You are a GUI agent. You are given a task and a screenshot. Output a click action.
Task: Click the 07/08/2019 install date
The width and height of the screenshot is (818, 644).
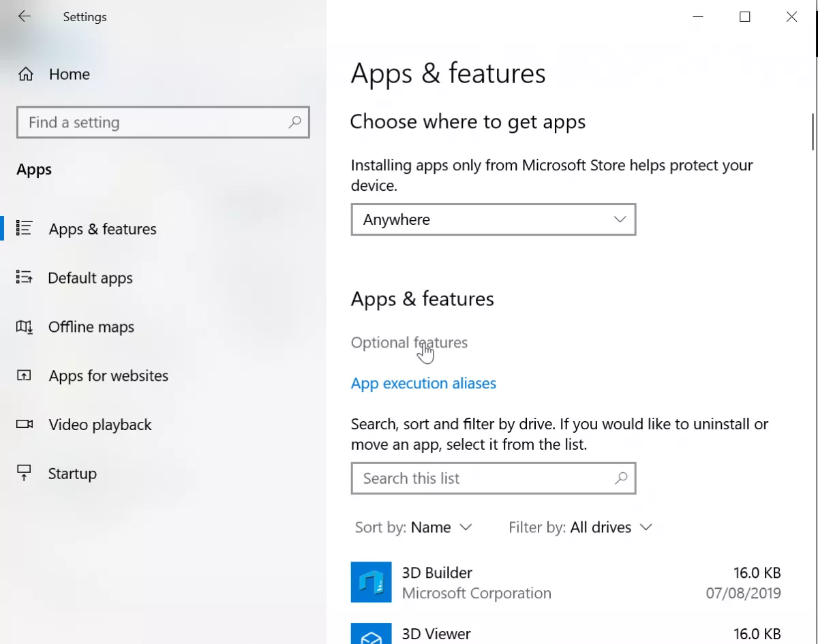[x=744, y=594]
